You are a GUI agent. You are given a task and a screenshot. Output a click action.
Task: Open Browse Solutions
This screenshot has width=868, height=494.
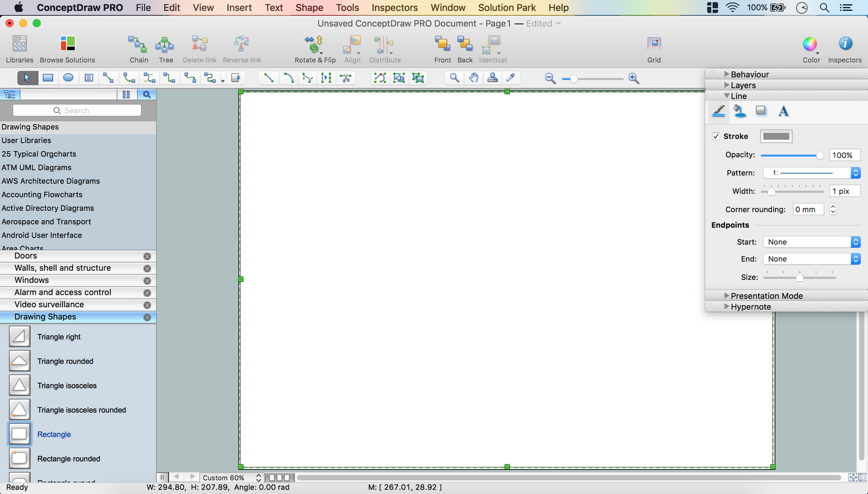coord(67,49)
